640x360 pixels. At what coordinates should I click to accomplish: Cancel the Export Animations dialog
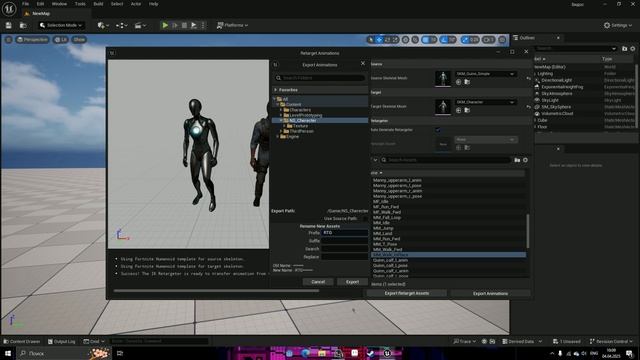point(318,282)
